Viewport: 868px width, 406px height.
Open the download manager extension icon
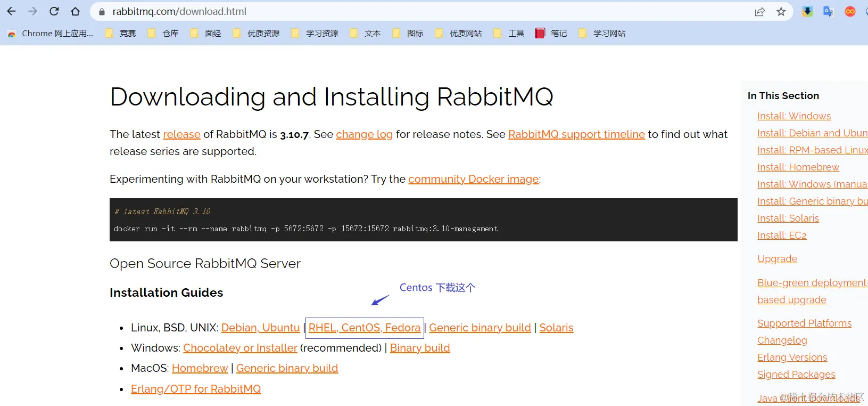[807, 12]
